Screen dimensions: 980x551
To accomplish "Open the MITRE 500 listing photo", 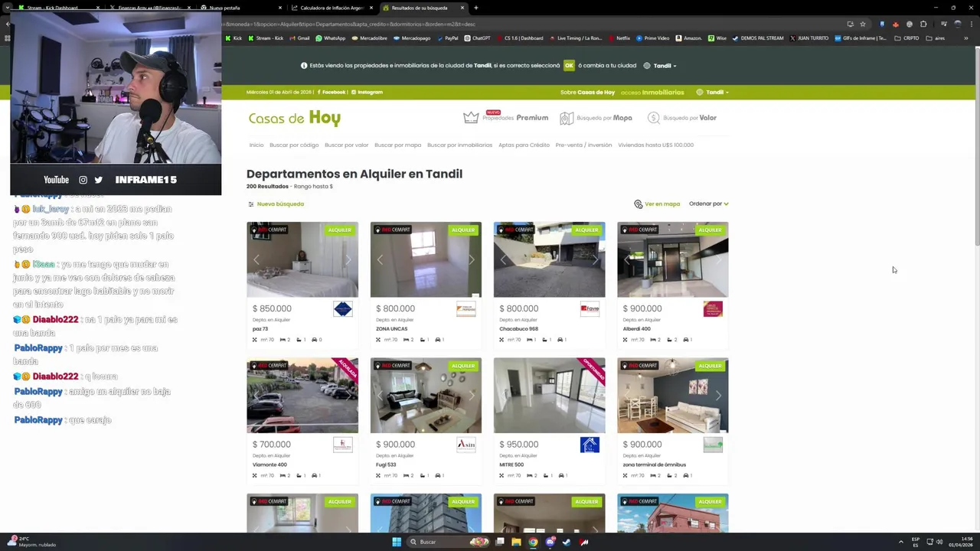I will (549, 395).
